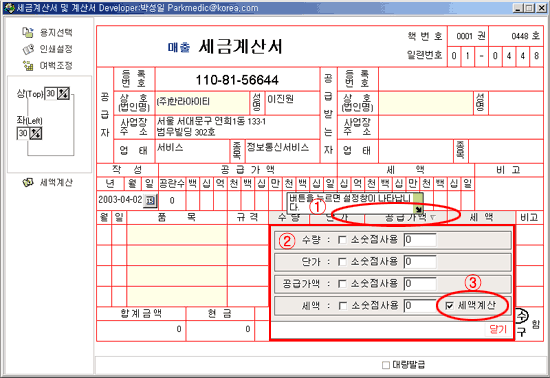Click the first yellow 품목 item row
Viewport: 550px width, 378px height.
coord(177,235)
